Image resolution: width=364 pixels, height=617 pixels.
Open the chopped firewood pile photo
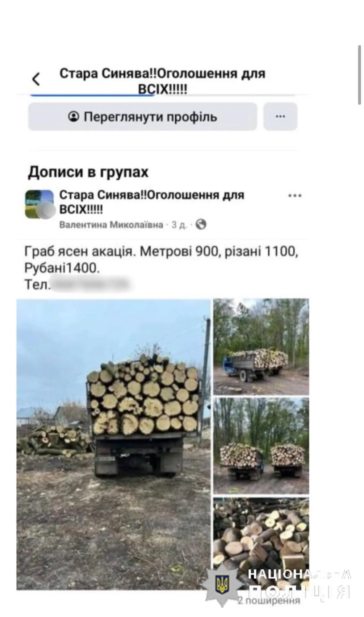pos(261,544)
